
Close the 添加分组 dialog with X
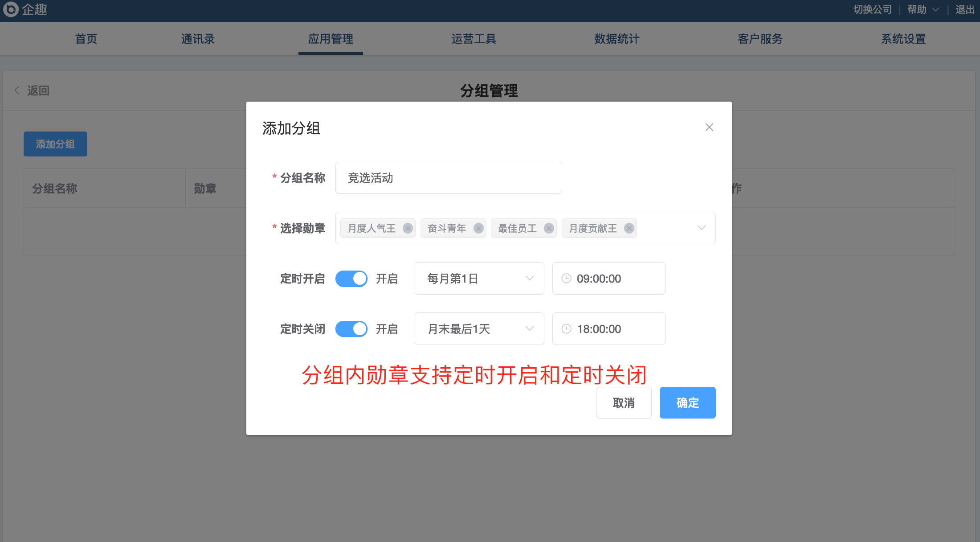[709, 127]
